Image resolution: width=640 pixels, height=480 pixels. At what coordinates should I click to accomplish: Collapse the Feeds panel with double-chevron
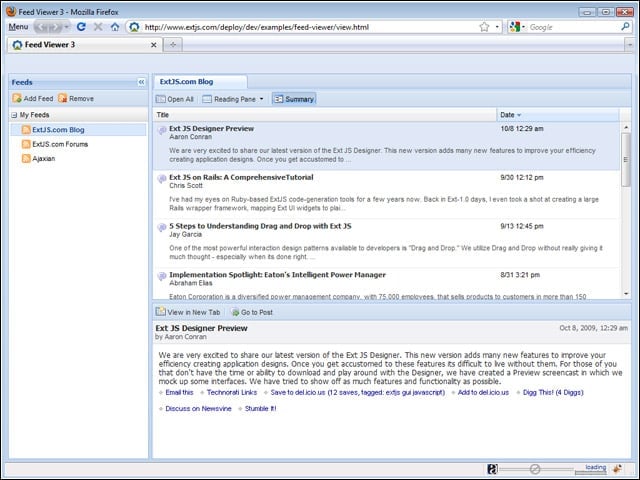(x=141, y=82)
